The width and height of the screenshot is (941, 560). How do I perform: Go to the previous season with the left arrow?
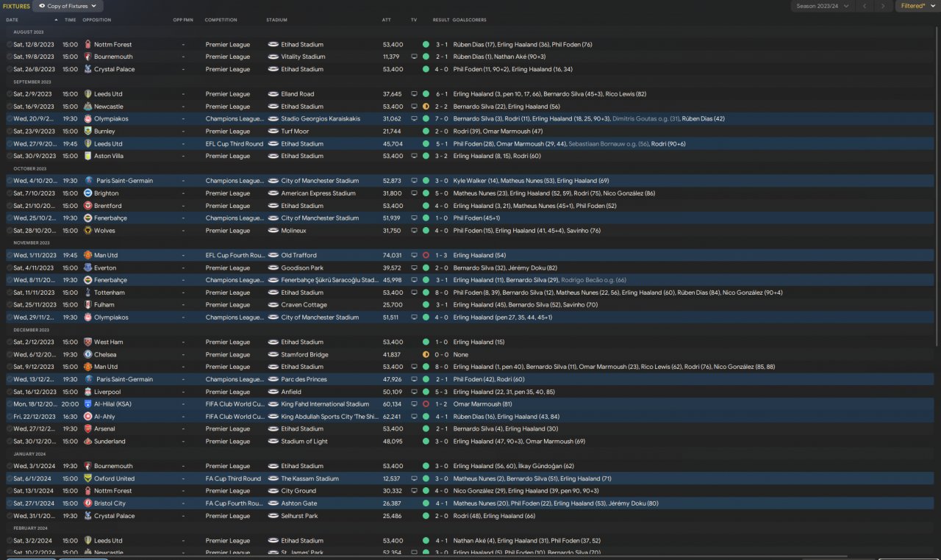(865, 6)
